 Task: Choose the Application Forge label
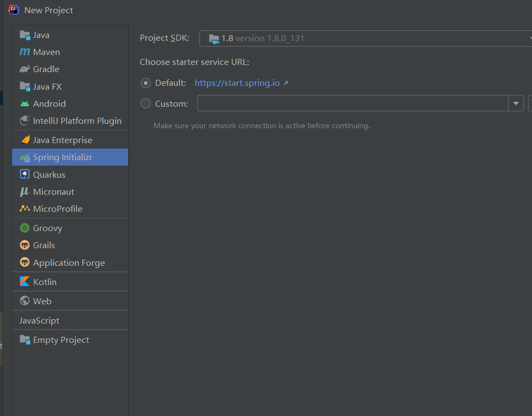tap(69, 262)
